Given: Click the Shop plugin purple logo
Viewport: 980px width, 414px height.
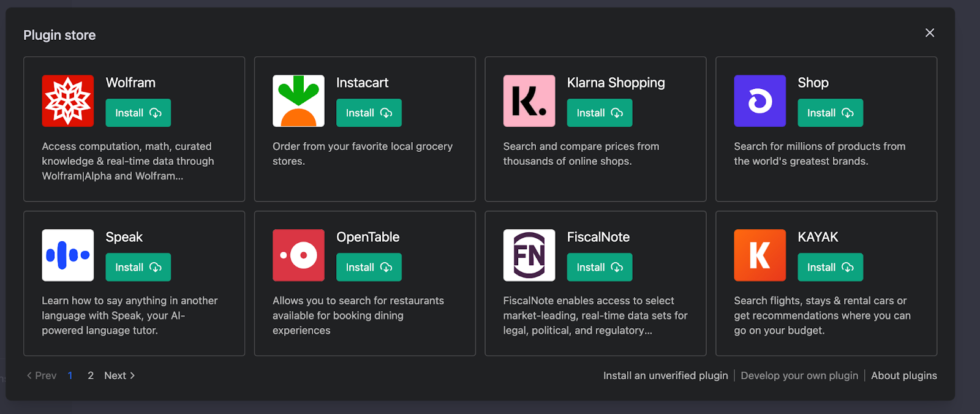Looking at the screenshot, I should (x=760, y=101).
